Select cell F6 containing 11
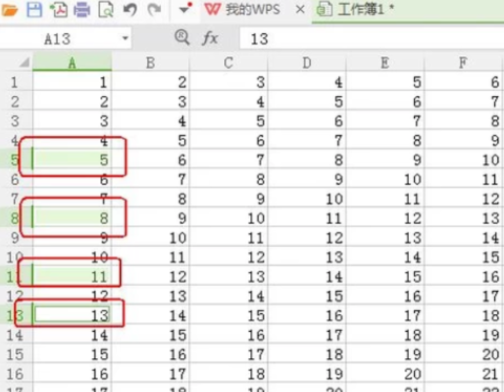504x392 pixels. click(463, 179)
